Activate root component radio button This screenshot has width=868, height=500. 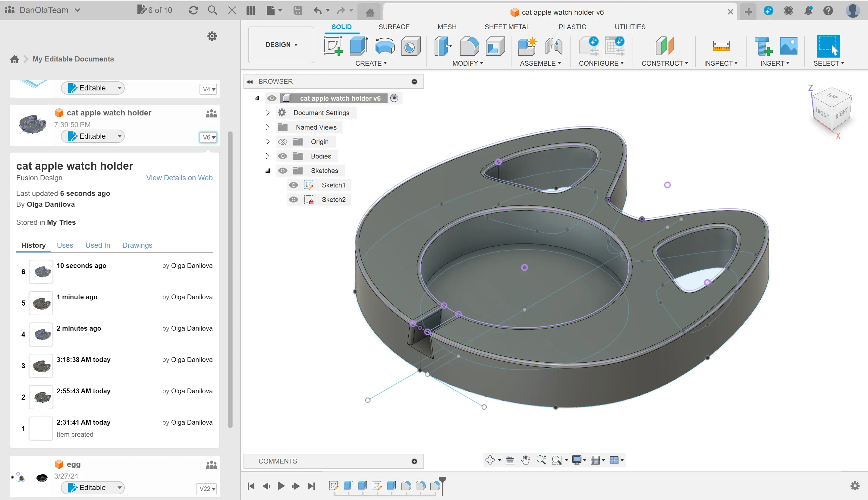(x=394, y=98)
